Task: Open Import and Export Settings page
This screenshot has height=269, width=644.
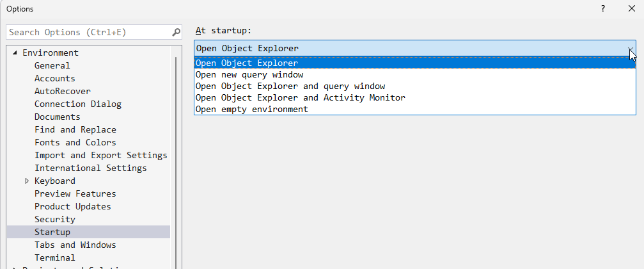Action: click(100, 156)
